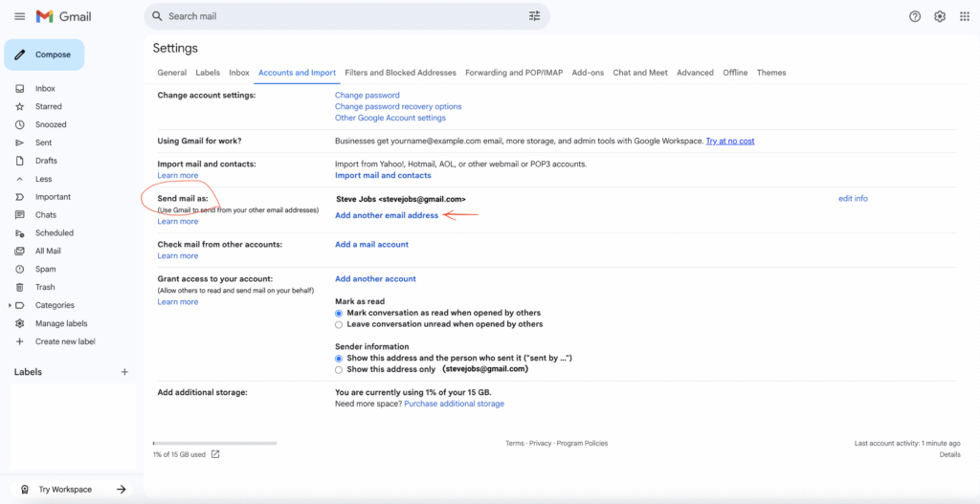Open the Advanced tab

coord(695,73)
